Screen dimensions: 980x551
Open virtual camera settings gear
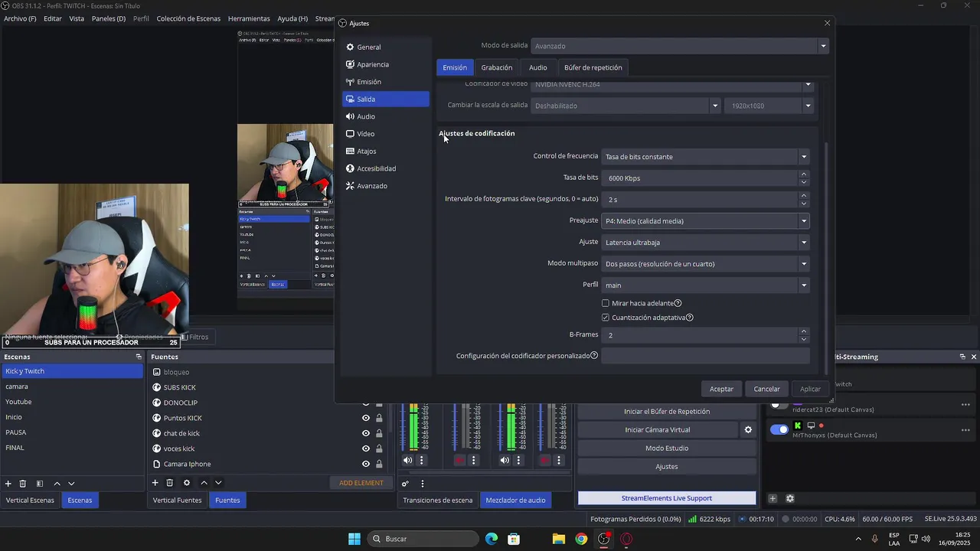[748, 430]
